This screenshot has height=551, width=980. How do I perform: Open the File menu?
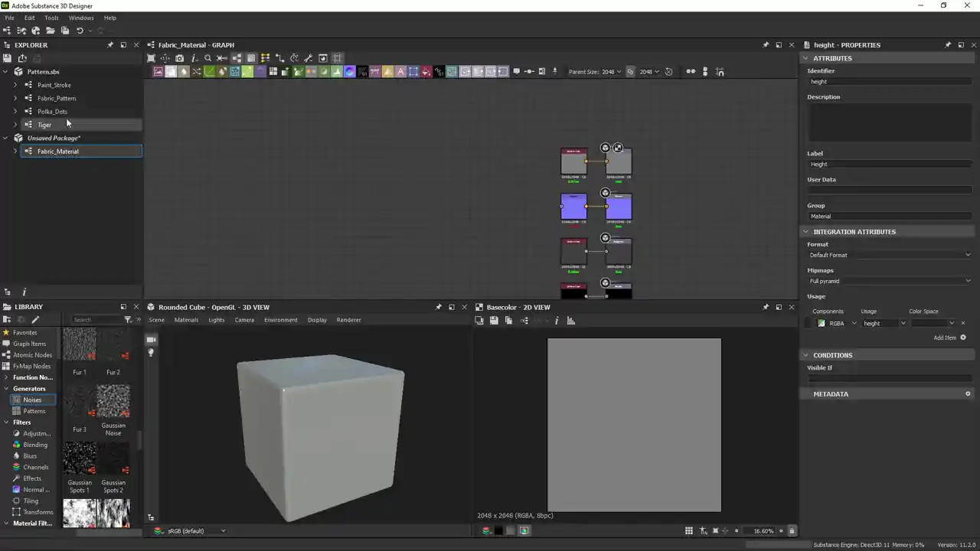9,18
